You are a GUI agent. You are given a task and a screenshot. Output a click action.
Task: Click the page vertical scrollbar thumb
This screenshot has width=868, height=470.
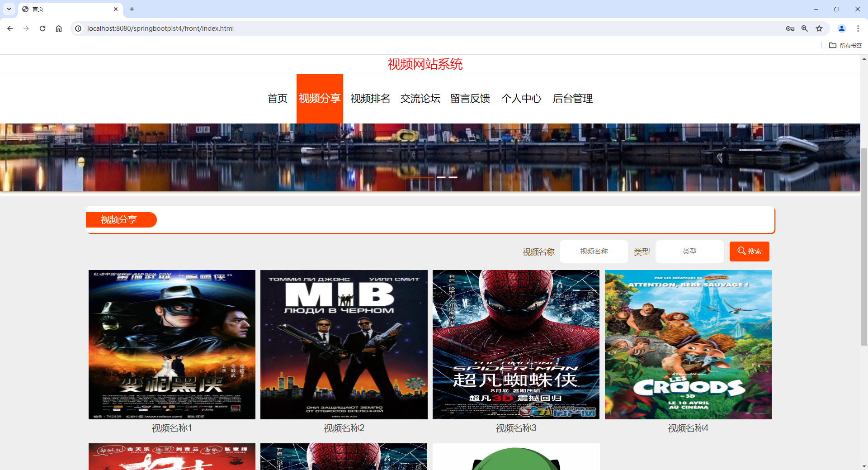[864, 247]
